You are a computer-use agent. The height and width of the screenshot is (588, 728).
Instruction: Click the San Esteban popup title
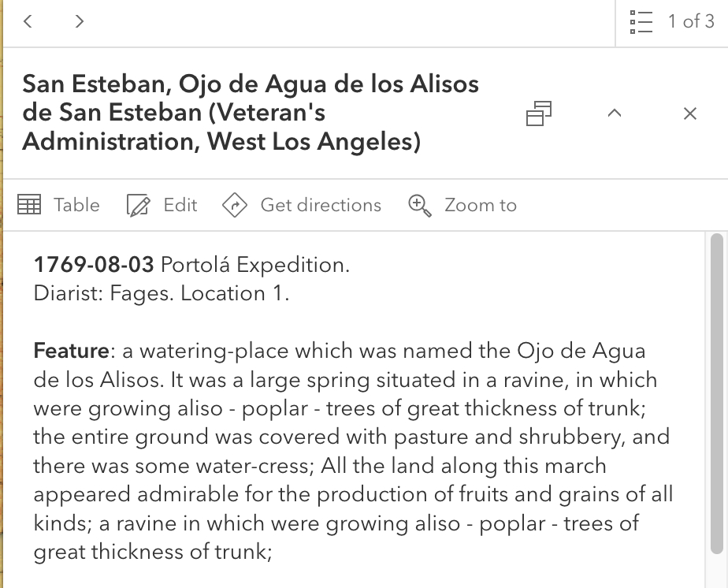251,113
